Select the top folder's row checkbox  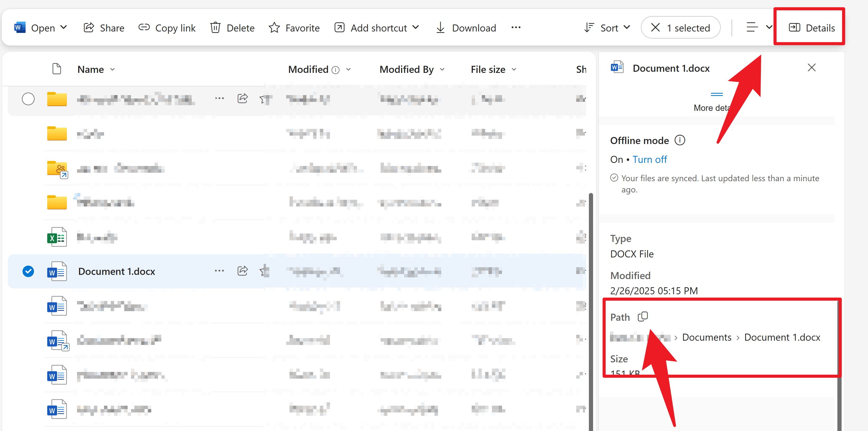(28, 99)
